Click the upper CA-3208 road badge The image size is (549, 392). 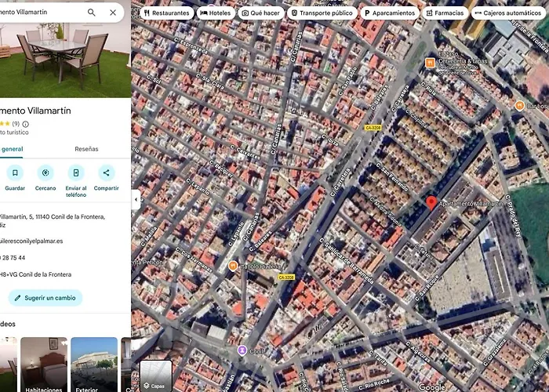(x=373, y=128)
